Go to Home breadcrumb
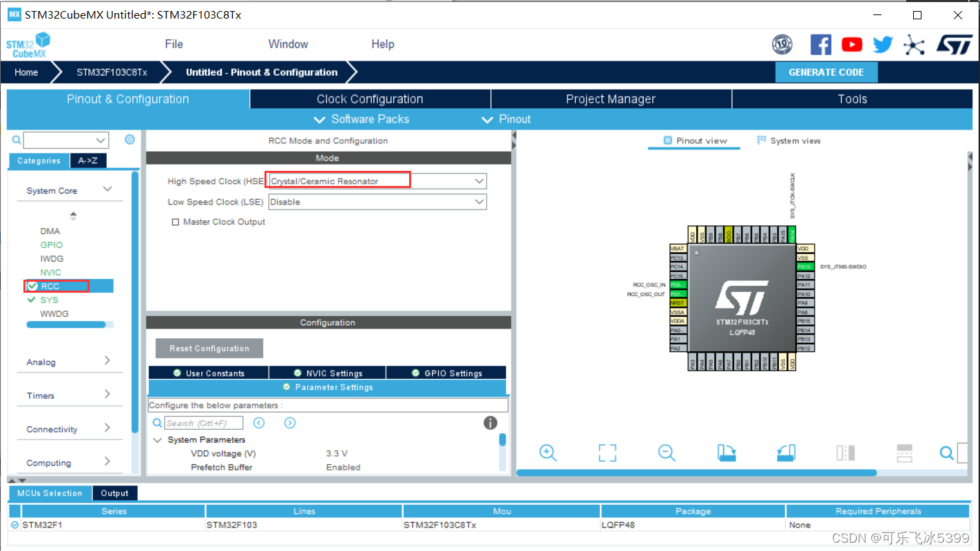The height and width of the screenshot is (551, 980). coord(26,72)
